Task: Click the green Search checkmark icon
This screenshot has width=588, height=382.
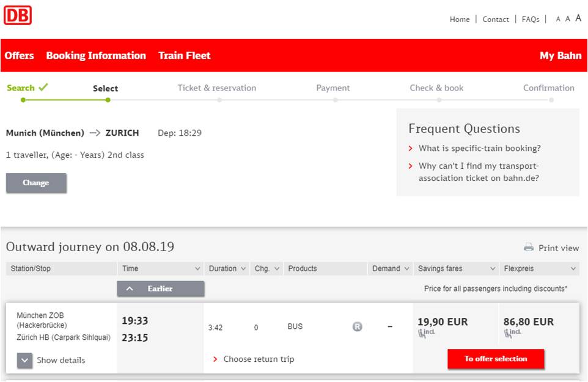Action: tap(43, 87)
